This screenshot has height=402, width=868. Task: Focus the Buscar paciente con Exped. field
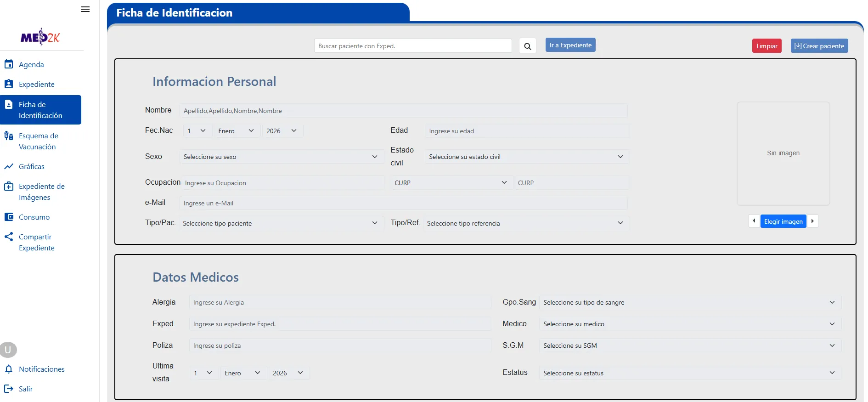tap(413, 46)
